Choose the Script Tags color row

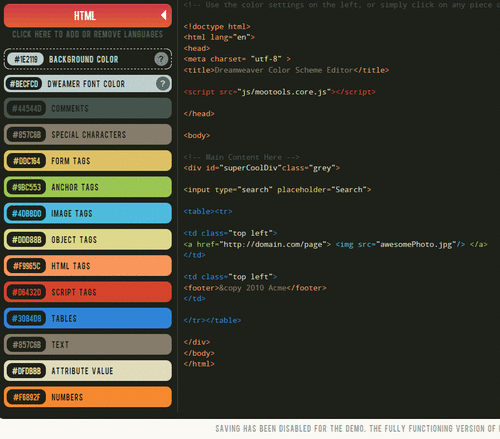(x=88, y=292)
